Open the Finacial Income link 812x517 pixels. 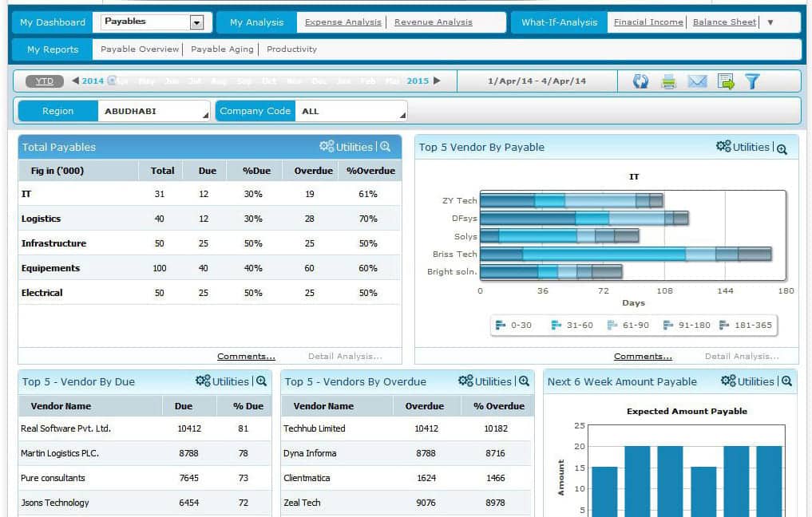pos(648,22)
